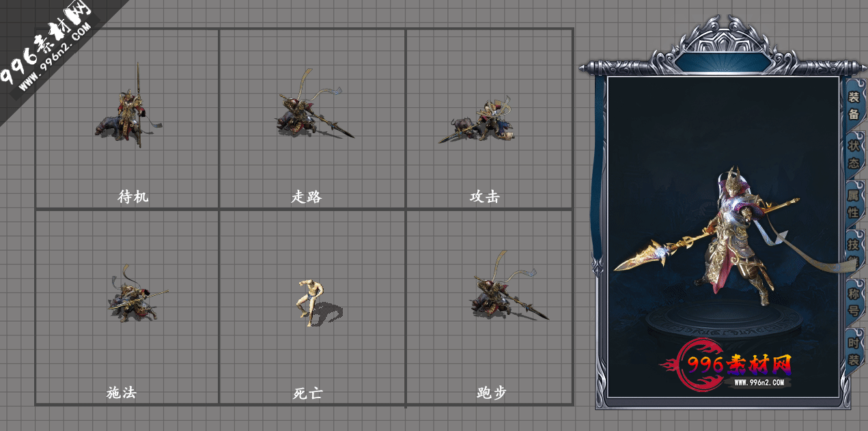868x431 pixels.
Task: Click the 待机 label text
Action: click(x=133, y=197)
